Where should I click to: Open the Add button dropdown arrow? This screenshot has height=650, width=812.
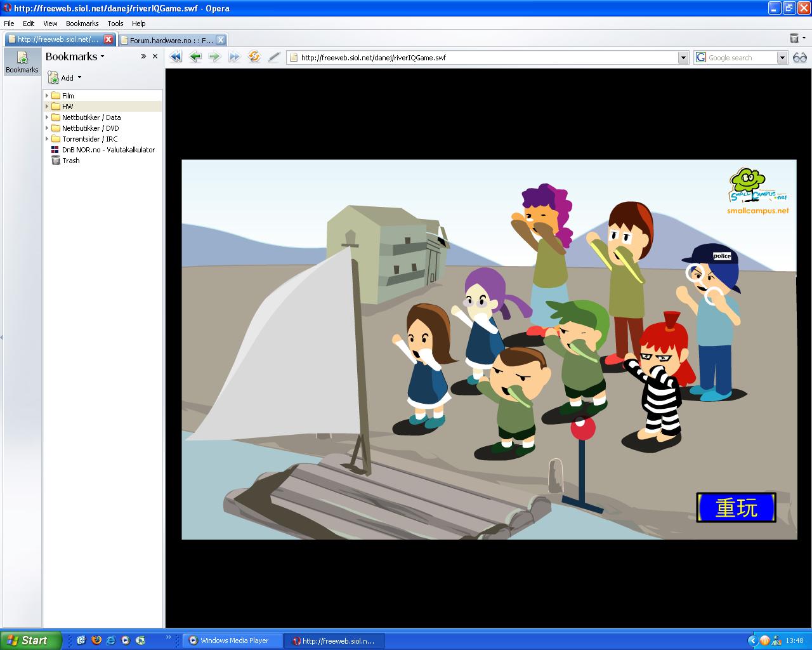pyautogui.click(x=79, y=77)
